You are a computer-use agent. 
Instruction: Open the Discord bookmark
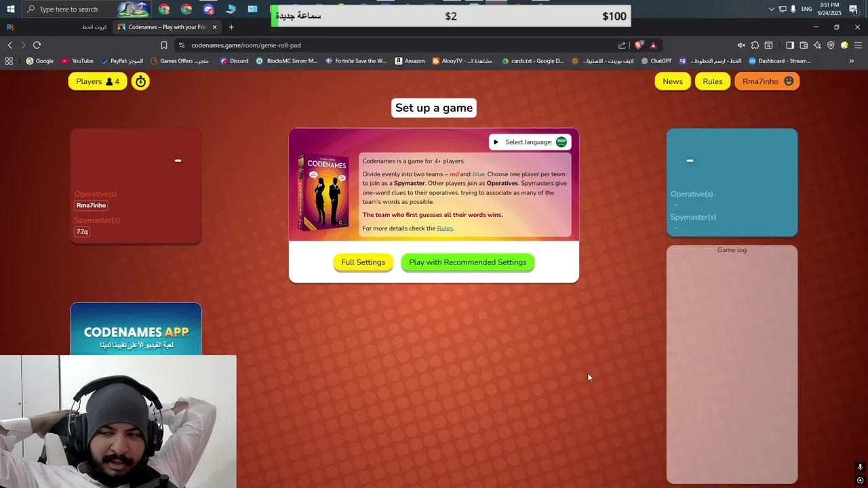click(x=234, y=61)
